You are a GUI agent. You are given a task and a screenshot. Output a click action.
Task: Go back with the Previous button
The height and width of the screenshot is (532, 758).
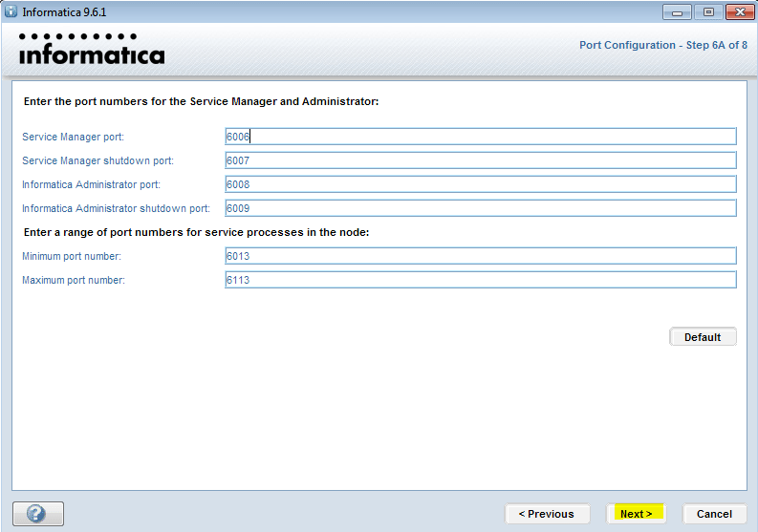[547, 514]
